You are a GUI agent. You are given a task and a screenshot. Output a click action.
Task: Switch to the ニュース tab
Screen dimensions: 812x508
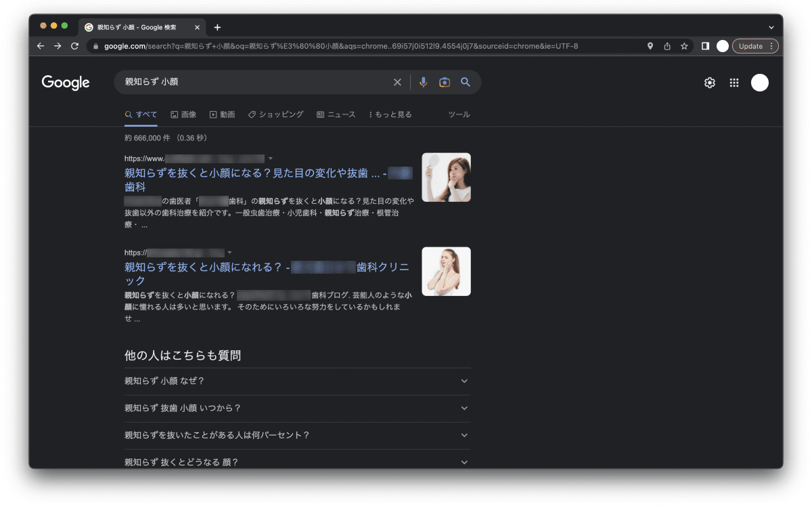click(x=336, y=114)
